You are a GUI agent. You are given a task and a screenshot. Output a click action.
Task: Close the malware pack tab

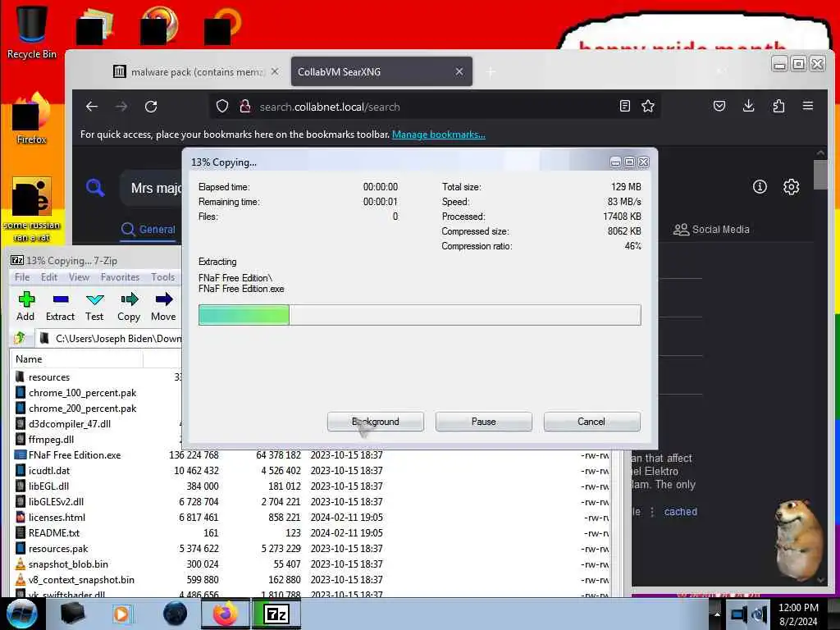click(275, 71)
